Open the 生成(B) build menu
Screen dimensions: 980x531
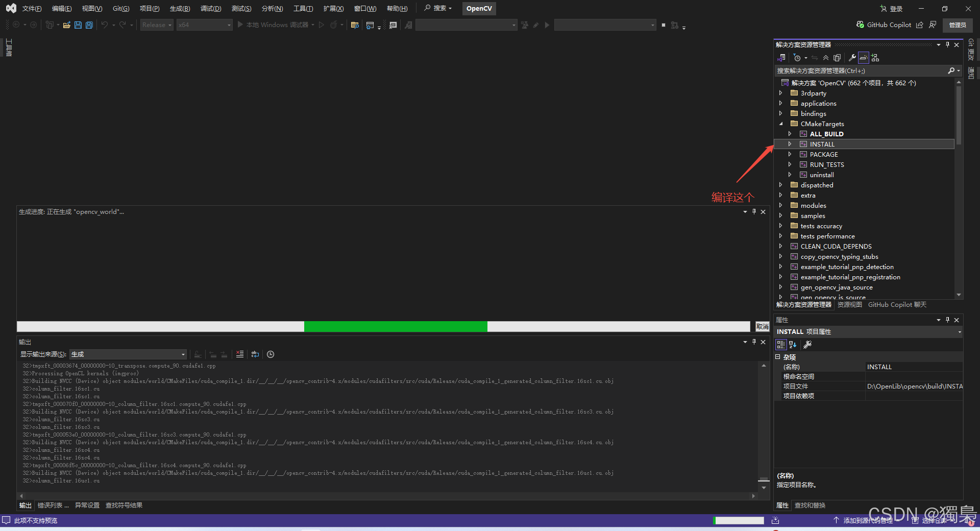click(x=180, y=9)
